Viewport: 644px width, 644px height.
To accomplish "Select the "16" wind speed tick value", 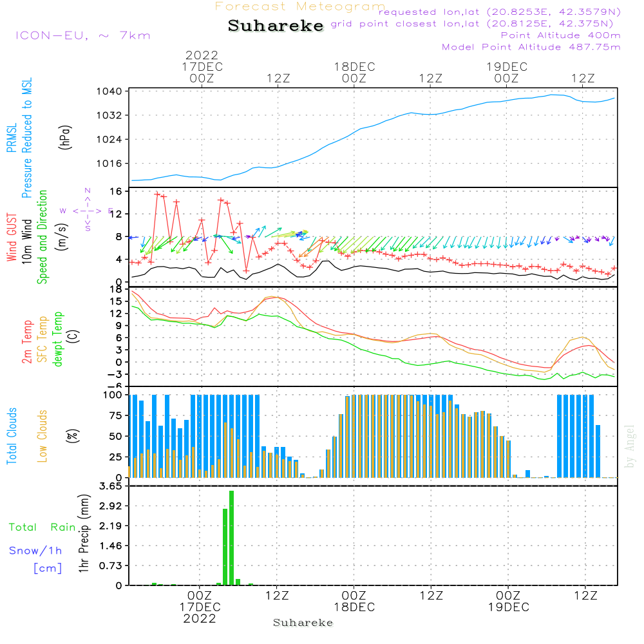I will [116, 191].
